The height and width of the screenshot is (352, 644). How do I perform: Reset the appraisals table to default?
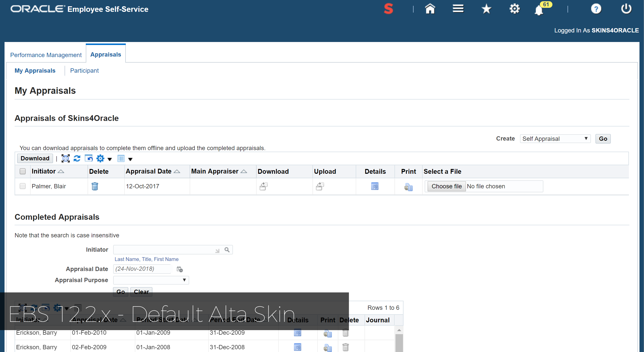click(x=89, y=158)
